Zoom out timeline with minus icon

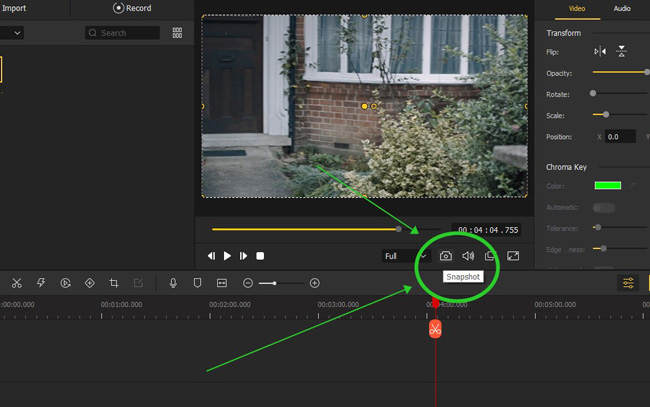tap(248, 283)
